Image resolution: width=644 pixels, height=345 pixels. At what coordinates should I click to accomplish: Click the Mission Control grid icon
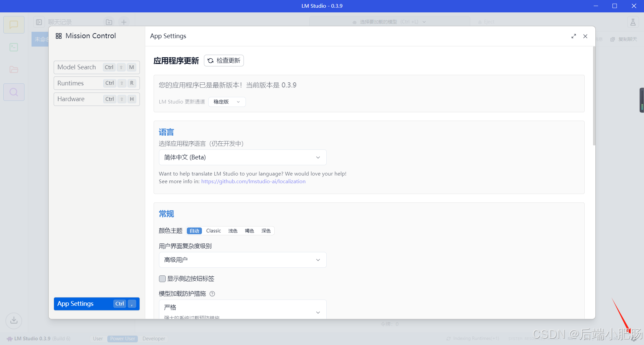coord(59,36)
